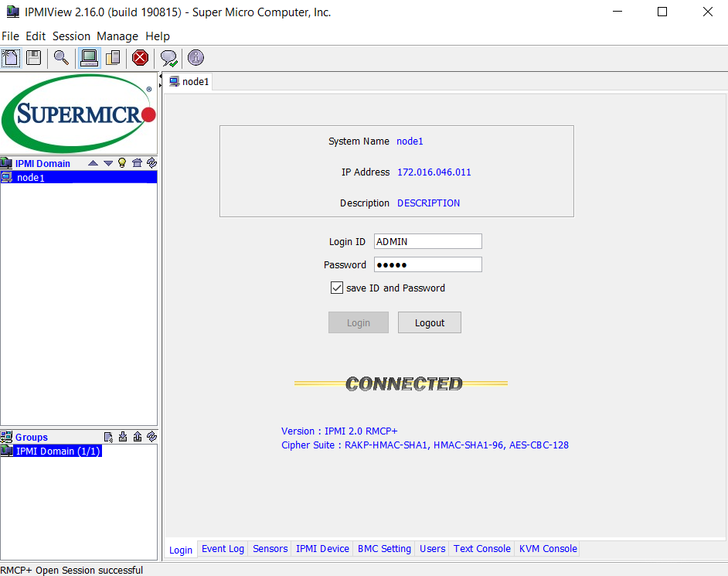This screenshot has height=576, width=728.
Task: Click the DESCRIPTION value text
Action: (429, 203)
